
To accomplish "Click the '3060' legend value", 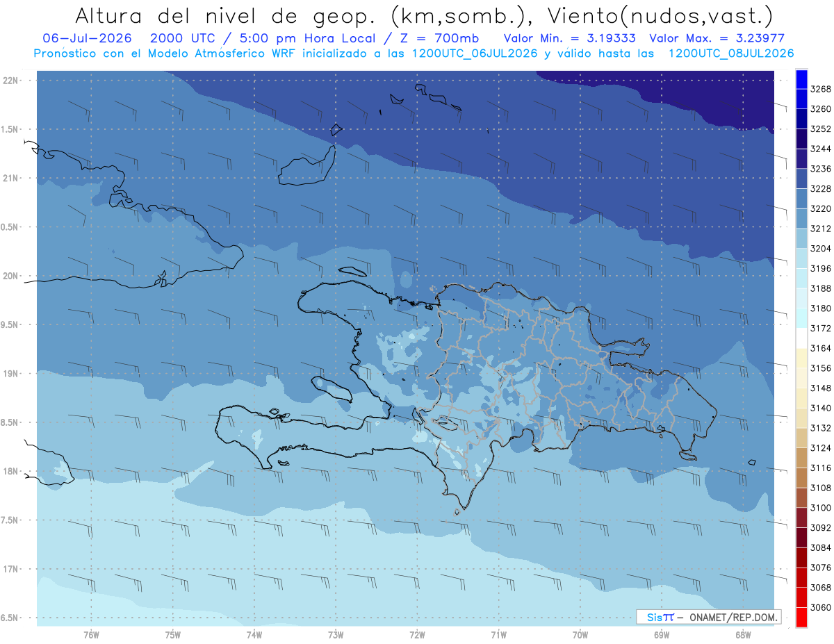I will [821, 607].
